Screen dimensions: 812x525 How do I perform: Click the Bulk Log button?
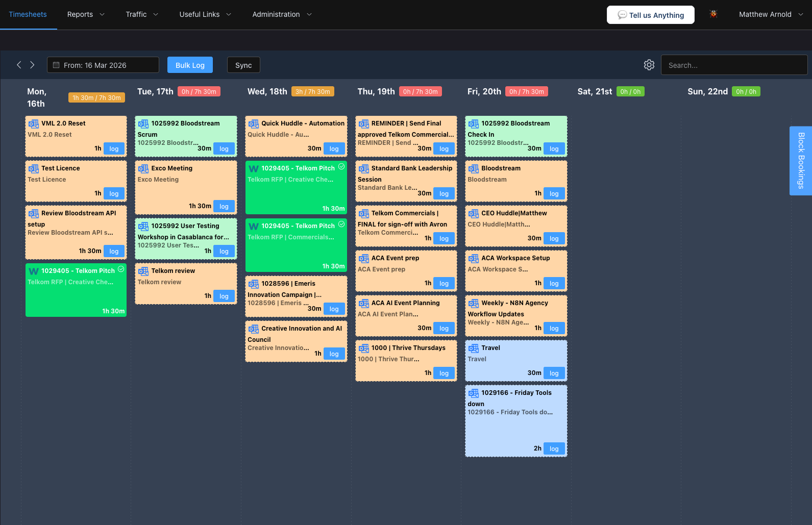point(190,65)
